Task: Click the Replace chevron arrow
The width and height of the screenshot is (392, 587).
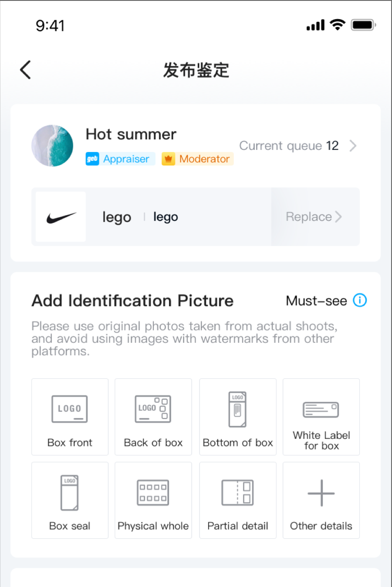Action: coord(338,217)
